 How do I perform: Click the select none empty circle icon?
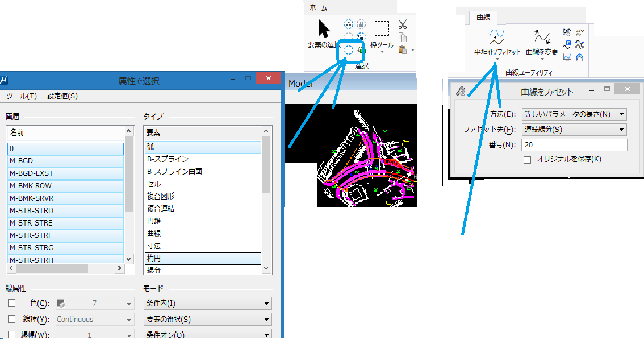click(x=348, y=36)
